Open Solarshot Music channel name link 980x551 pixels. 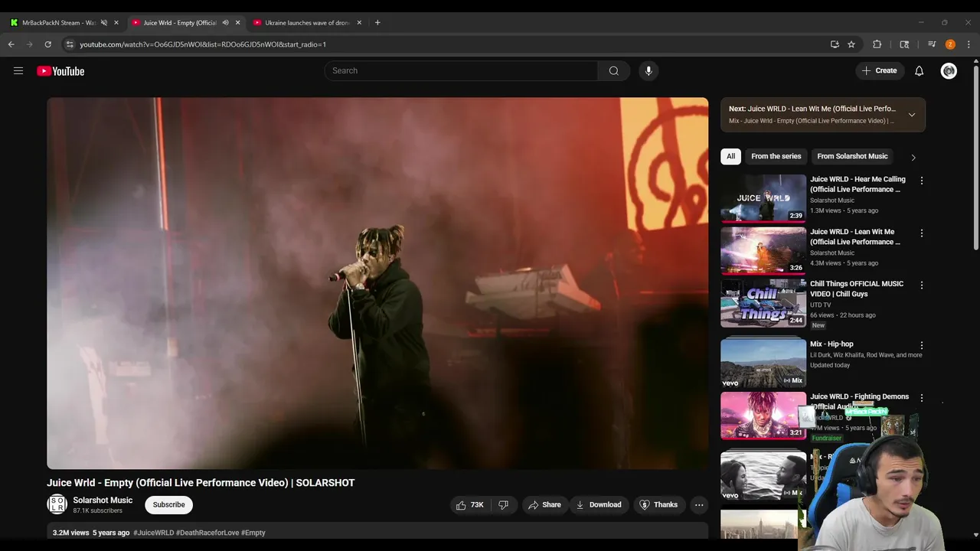pyautogui.click(x=103, y=500)
